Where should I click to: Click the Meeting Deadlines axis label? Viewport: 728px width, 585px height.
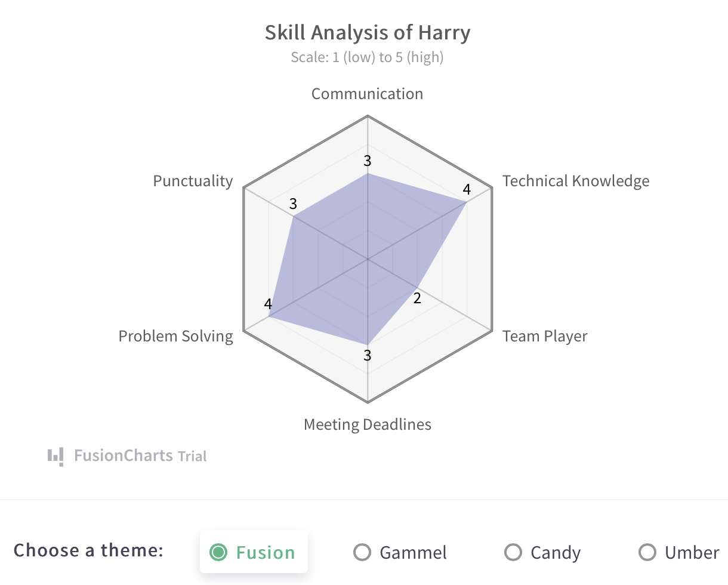367,424
